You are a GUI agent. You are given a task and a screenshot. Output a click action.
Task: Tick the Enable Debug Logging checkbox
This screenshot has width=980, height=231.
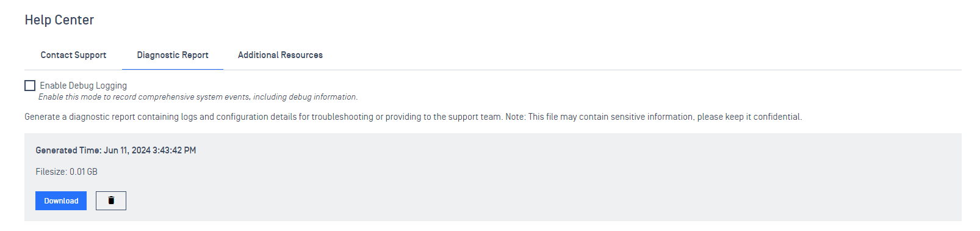point(30,86)
